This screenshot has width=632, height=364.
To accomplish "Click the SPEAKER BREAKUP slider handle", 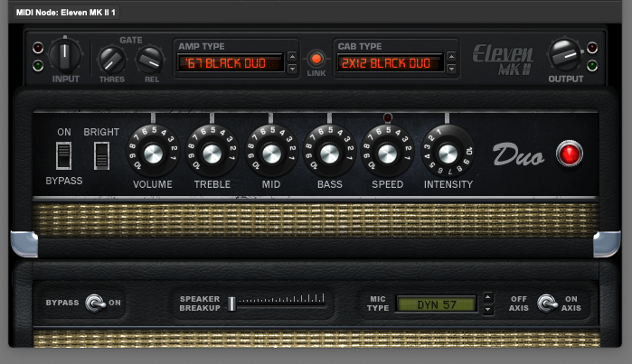I will pos(231,304).
